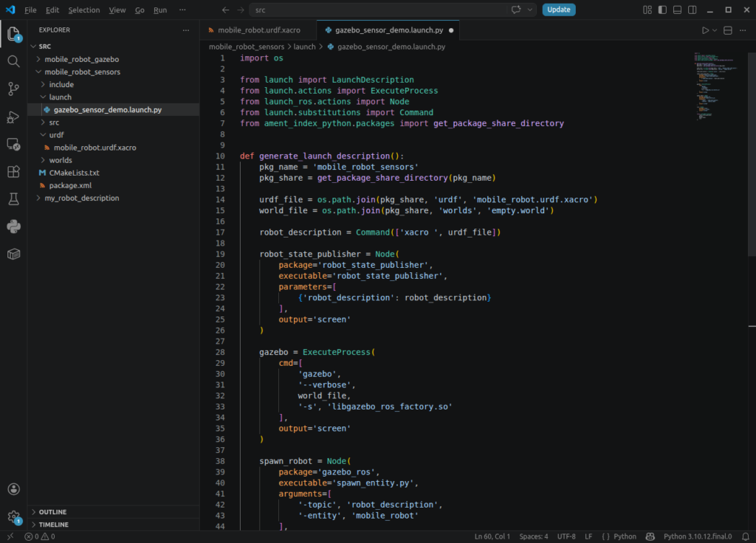Change UTF-8 file encoding
The image size is (756, 543).
tap(566, 536)
